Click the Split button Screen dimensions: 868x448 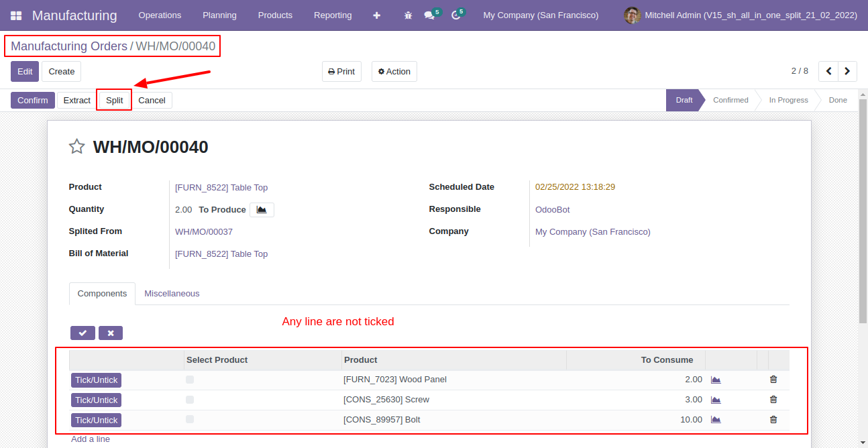click(x=115, y=101)
